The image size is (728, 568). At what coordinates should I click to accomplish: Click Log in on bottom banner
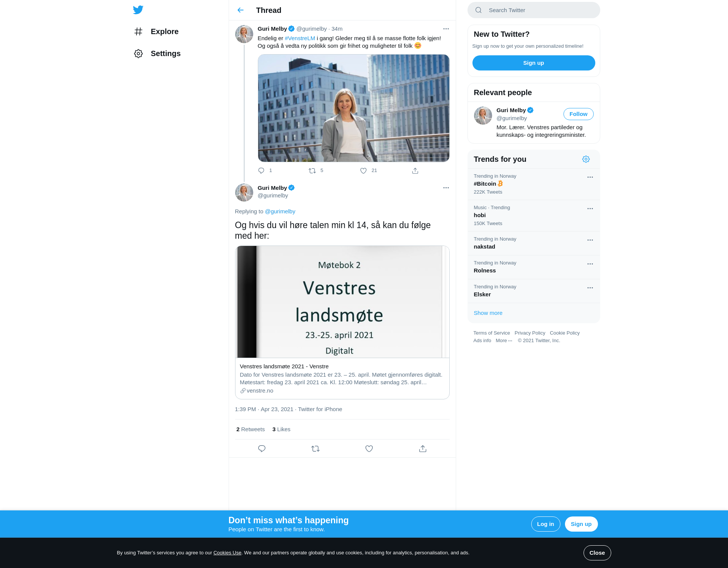545,524
